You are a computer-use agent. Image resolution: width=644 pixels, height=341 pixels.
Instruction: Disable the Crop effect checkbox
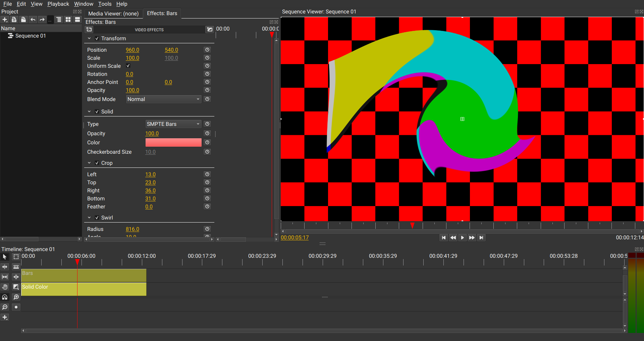point(97,163)
